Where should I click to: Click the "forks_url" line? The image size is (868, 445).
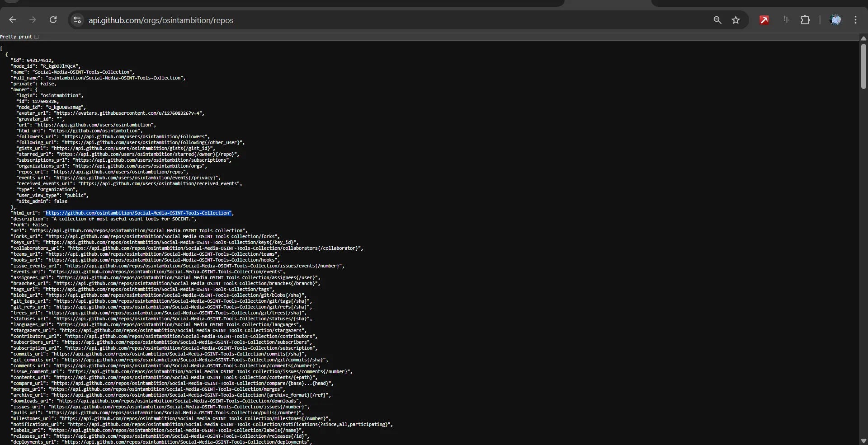(x=145, y=236)
